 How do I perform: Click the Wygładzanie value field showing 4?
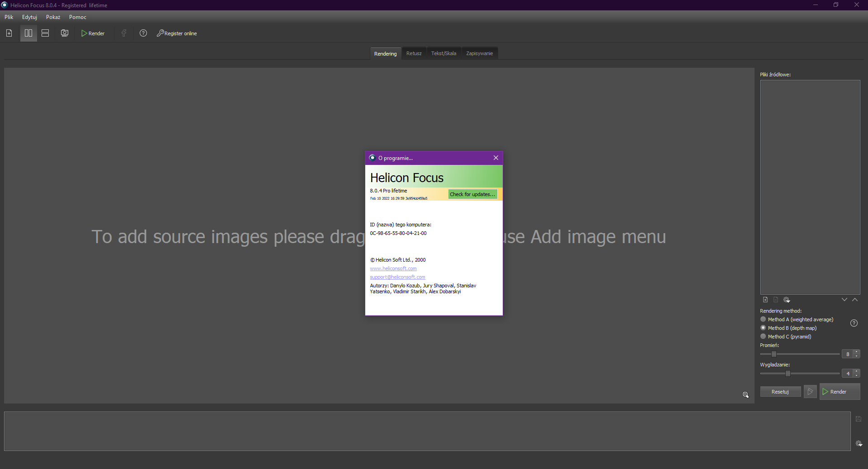[x=848, y=374]
